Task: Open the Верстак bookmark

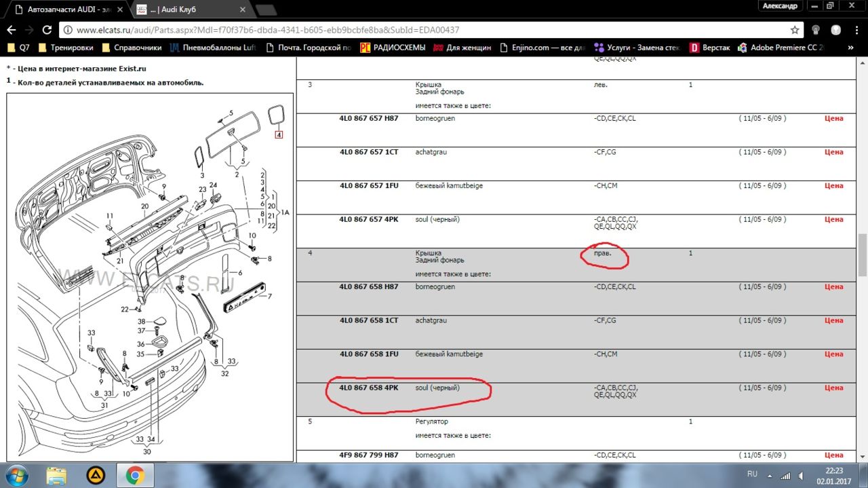Action: pos(709,48)
